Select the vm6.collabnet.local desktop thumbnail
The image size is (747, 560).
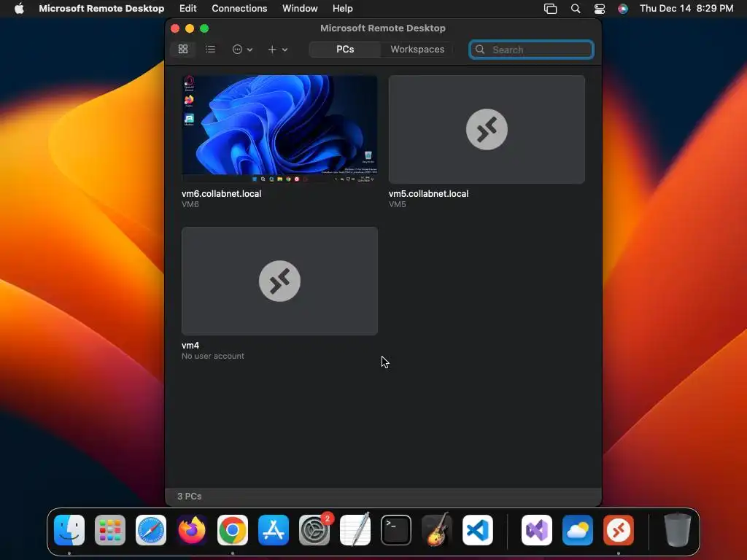pos(279,129)
